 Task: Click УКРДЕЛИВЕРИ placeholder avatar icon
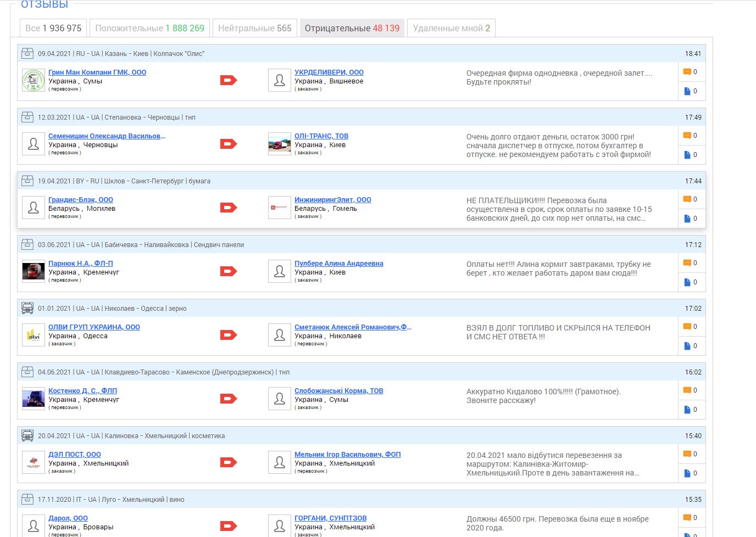tap(280, 80)
